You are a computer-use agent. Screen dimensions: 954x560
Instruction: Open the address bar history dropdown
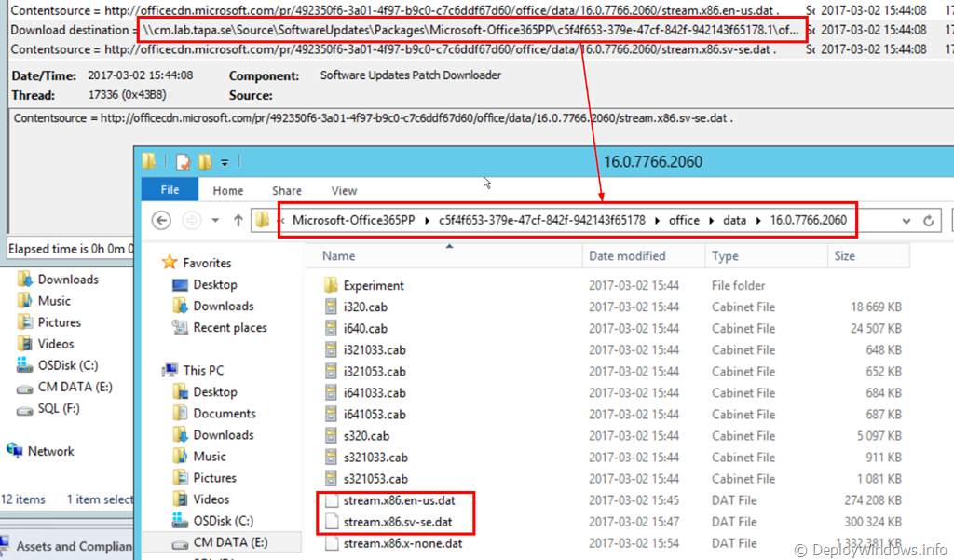[906, 221]
